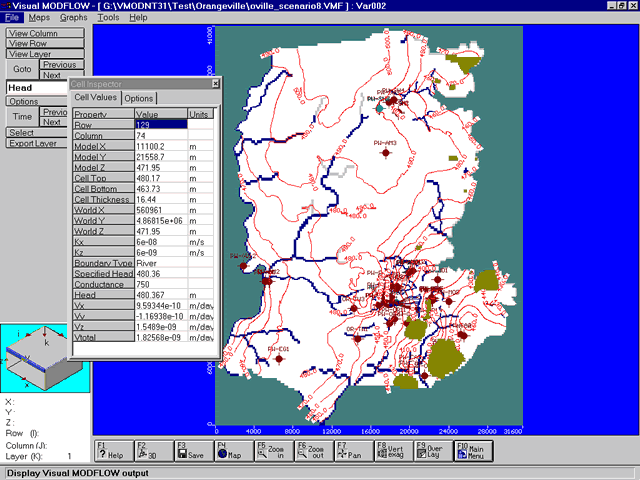Click the Vtotal value 1.82568e-09

(x=161, y=337)
